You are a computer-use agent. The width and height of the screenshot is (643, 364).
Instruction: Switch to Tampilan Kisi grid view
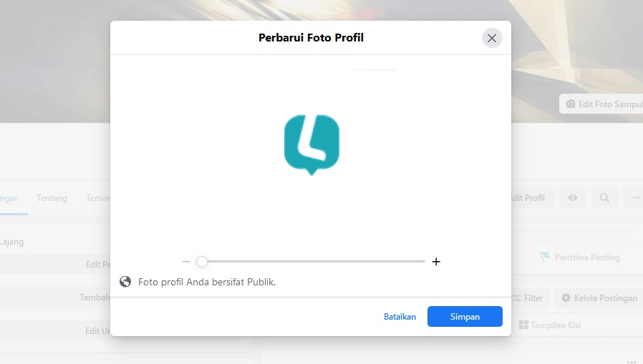(549, 325)
